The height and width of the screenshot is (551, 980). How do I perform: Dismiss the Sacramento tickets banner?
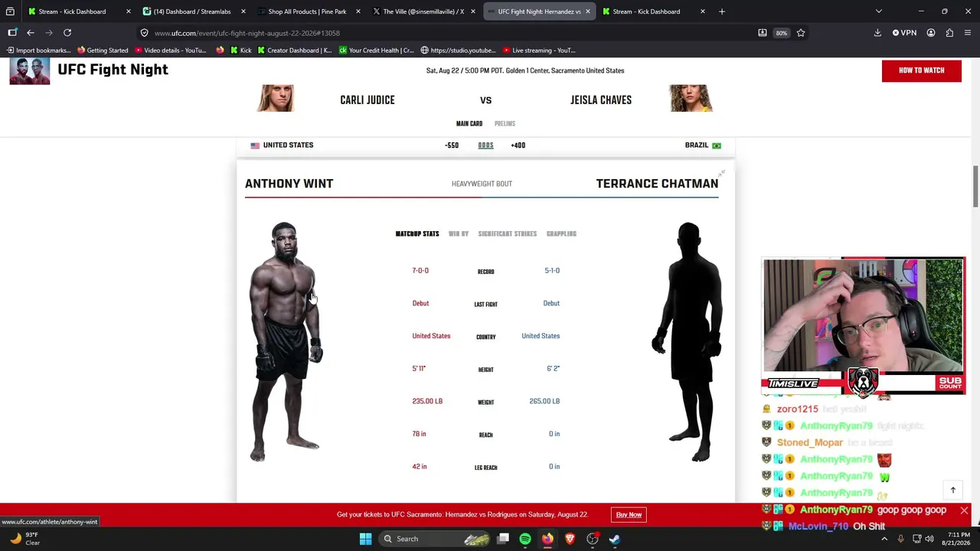964,510
